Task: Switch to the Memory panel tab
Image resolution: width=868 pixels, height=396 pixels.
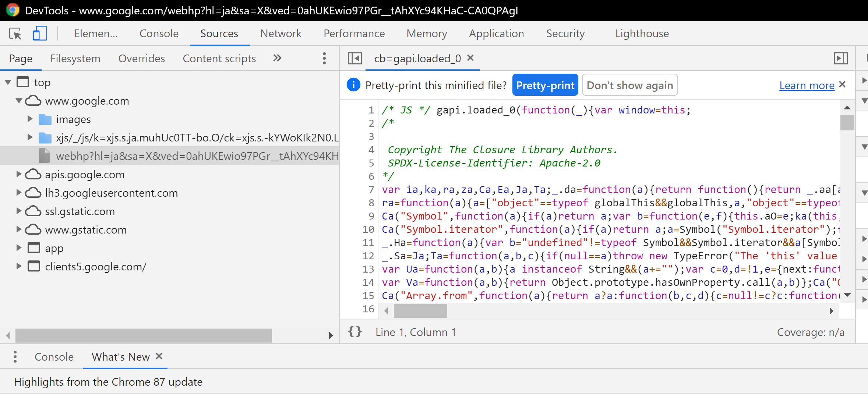Action: click(x=427, y=34)
